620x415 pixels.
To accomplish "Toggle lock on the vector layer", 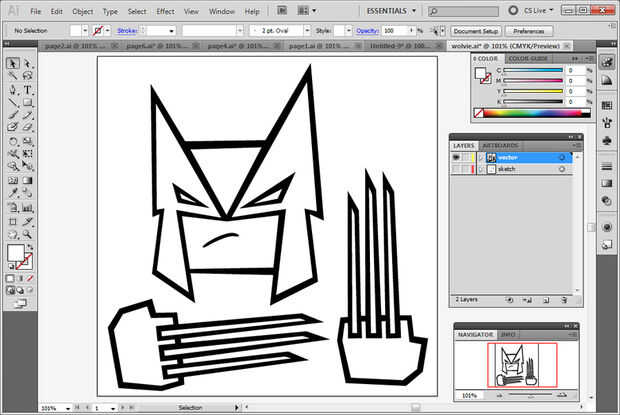I will (x=468, y=157).
